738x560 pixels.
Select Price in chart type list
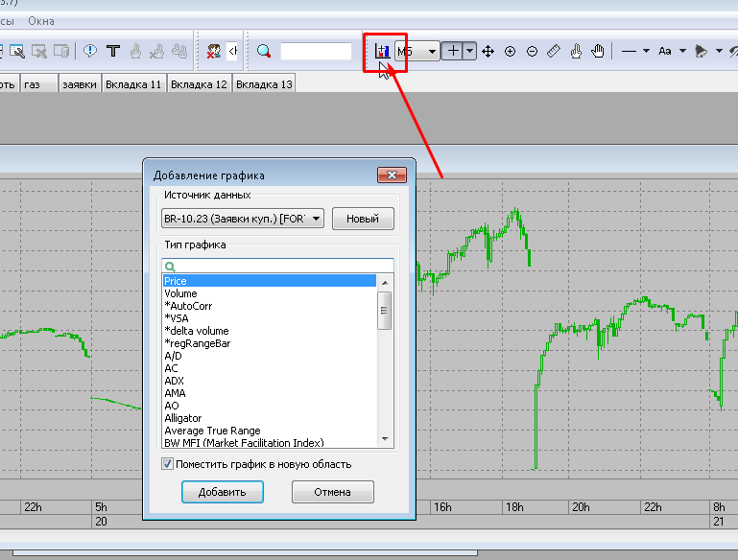pyautogui.click(x=270, y=281)
